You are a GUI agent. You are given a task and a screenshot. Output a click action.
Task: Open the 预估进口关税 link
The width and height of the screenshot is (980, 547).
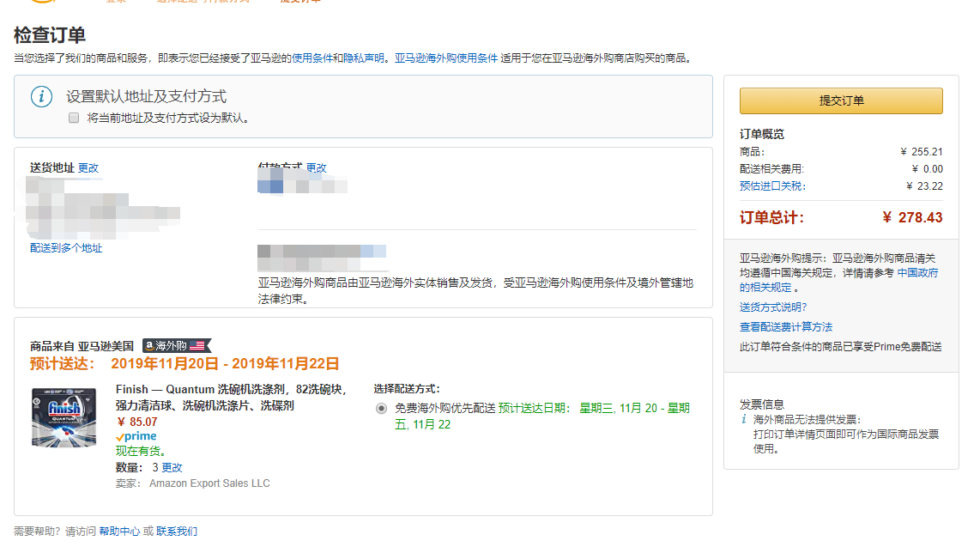772,186
